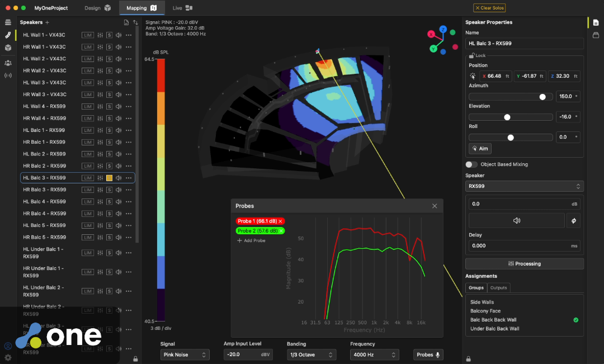Select the cube/3D view icon in left sidebar

8,48
